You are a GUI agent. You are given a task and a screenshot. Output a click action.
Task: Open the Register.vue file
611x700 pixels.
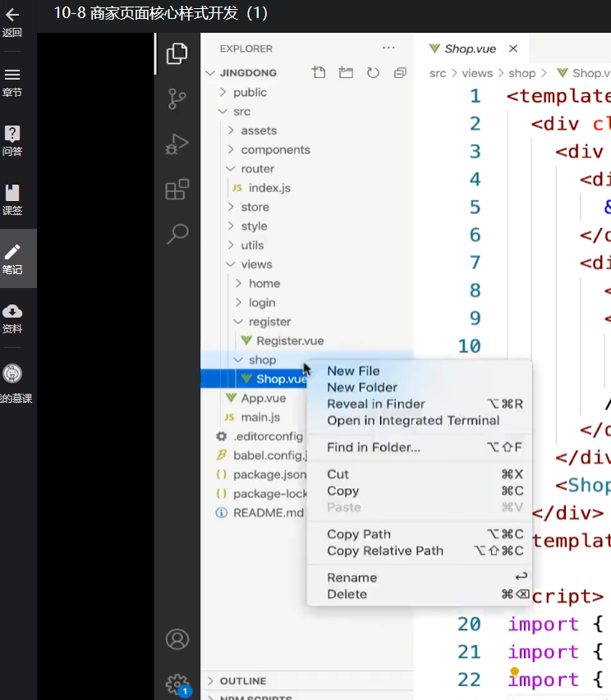(x=289, y=341)
